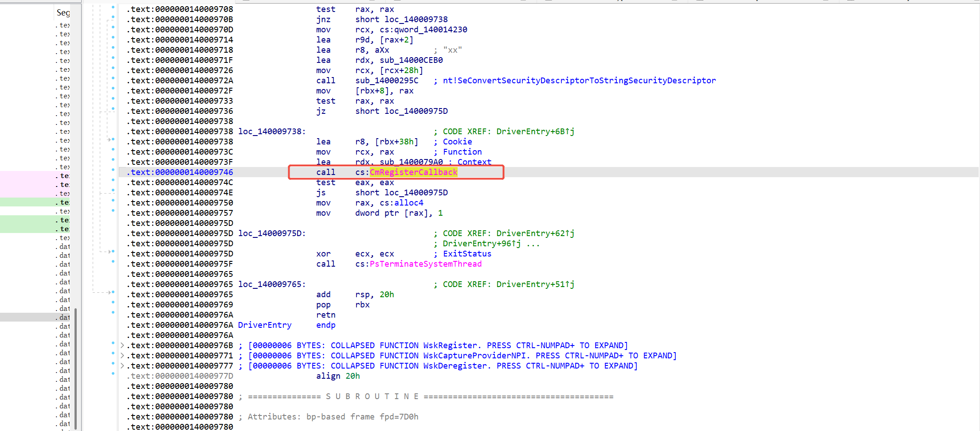Click the pop rbx instruction mnemonic
The width and height of the screenshot is (980, 431).
point(323,305)
